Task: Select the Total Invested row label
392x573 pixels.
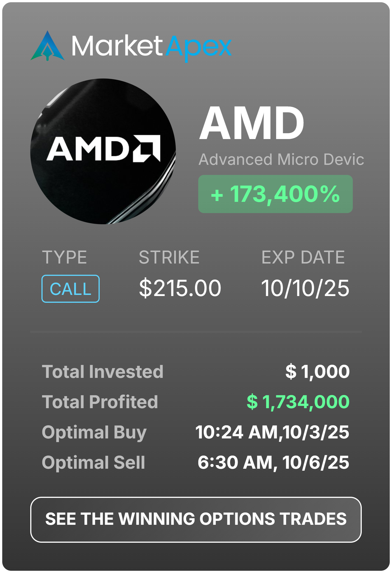Action: point(102,371)
